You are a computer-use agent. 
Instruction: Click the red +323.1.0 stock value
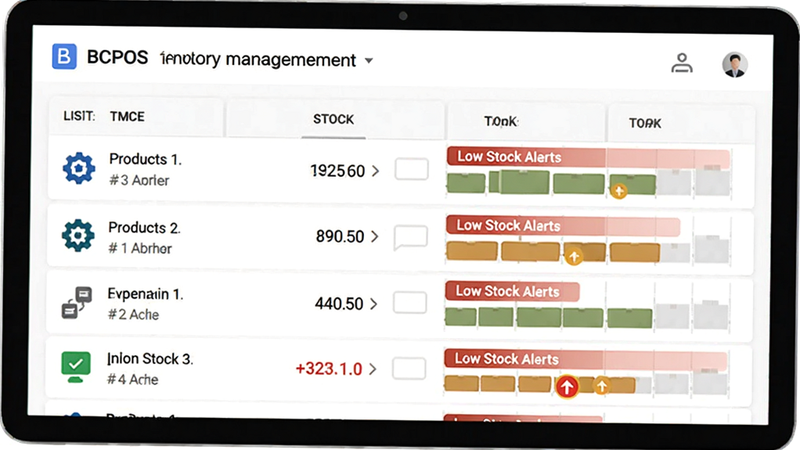pyautogui.click(x=329, y=369)
